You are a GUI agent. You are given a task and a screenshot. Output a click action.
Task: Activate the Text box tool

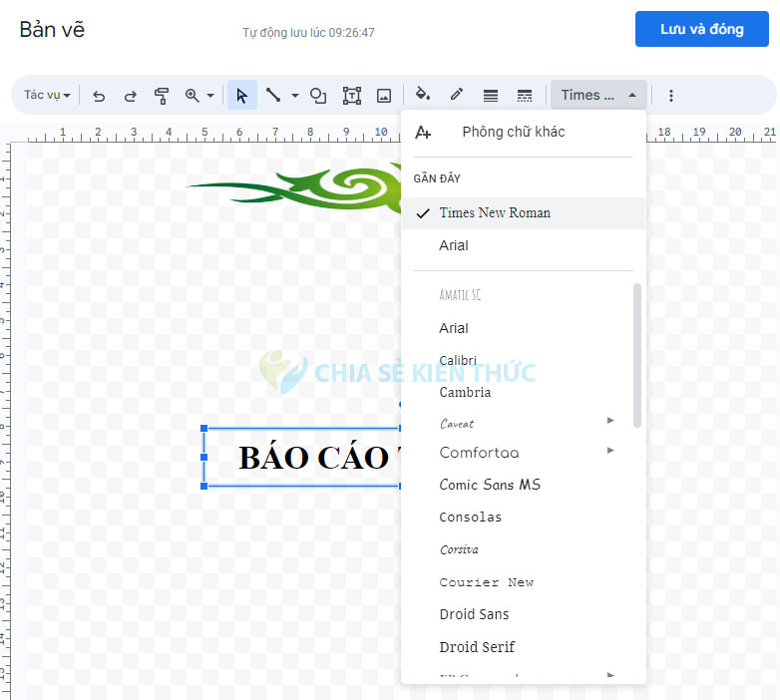coord(352,96)
